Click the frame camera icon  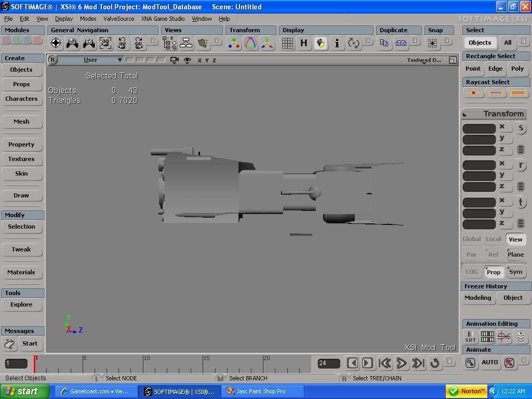(x=105, y=43)
